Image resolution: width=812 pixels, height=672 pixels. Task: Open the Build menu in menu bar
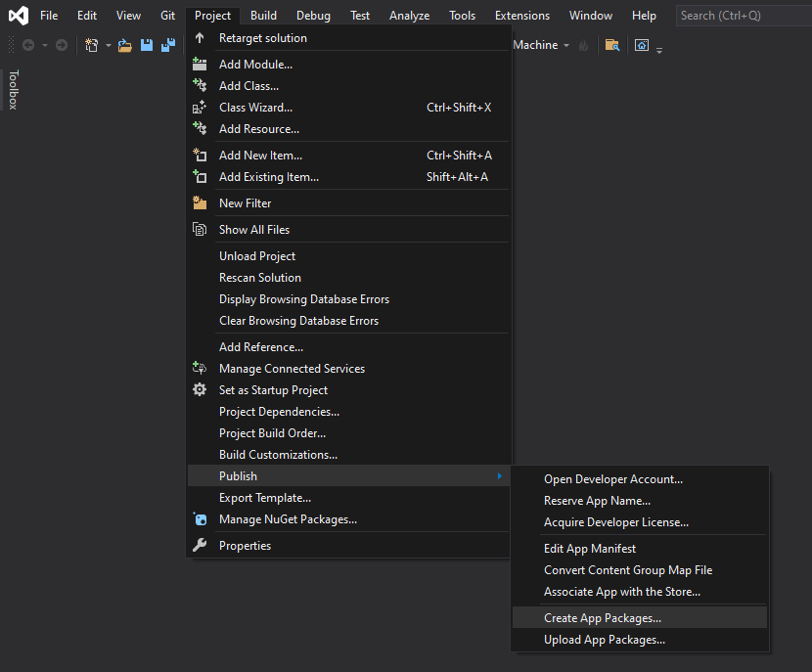263,16
